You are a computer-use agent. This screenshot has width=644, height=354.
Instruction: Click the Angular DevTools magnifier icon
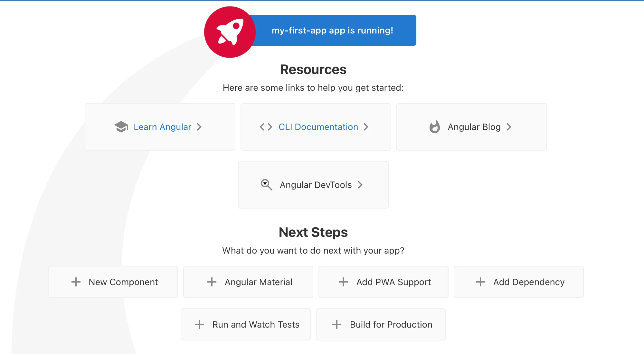pyautogui.click(x=266, y=184)
